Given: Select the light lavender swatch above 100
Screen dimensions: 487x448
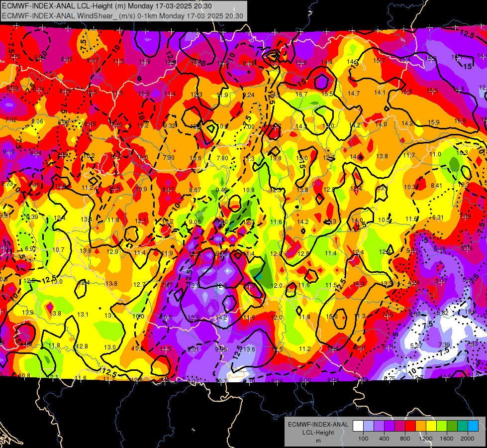Looking at the screenshot, I should [369, 426].
